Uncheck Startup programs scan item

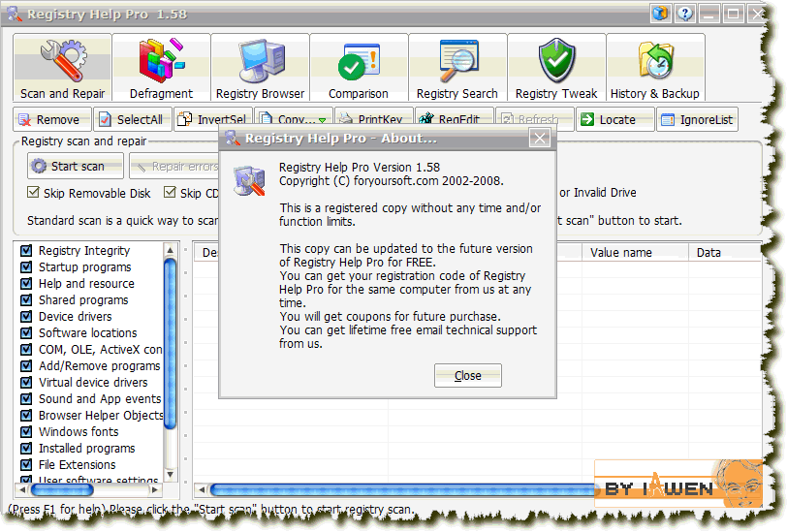[26, 267]
